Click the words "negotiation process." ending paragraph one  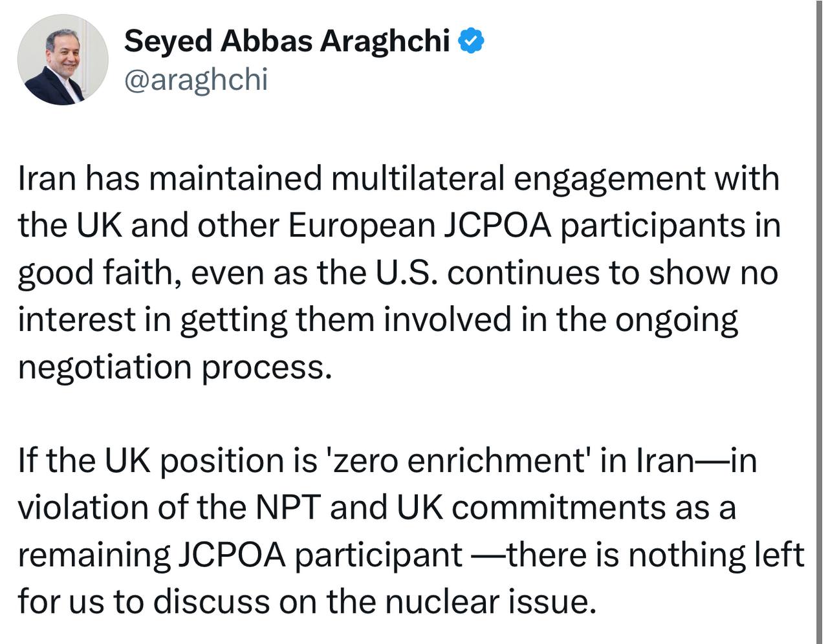coord(175,367)
